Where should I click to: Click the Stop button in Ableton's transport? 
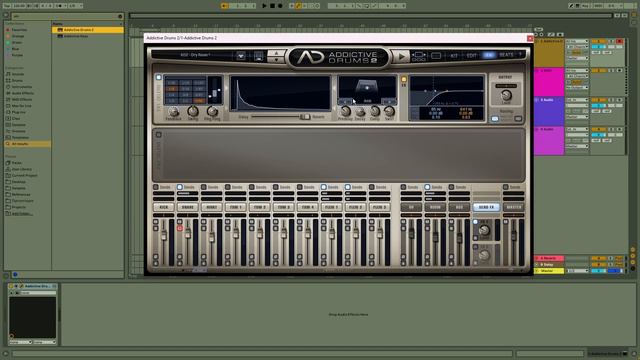pyautogui.click(x=272, y=6)
